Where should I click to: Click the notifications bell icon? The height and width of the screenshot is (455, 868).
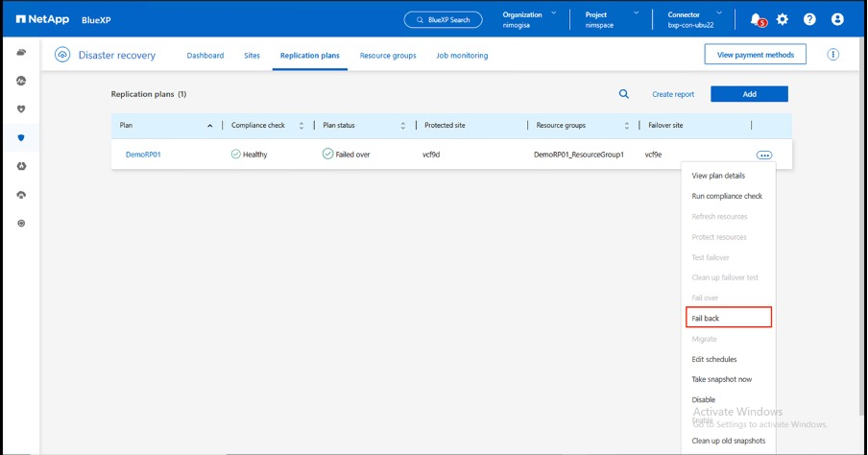756,19
